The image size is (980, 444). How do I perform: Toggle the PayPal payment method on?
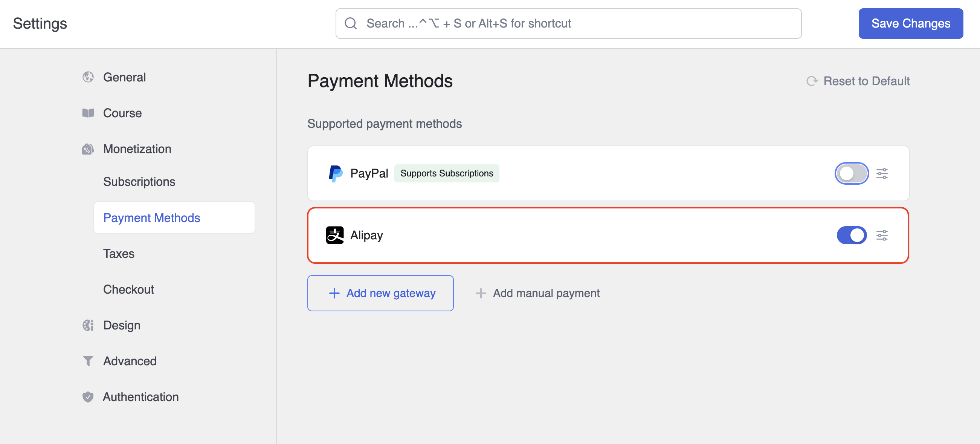tap(851, 173)
